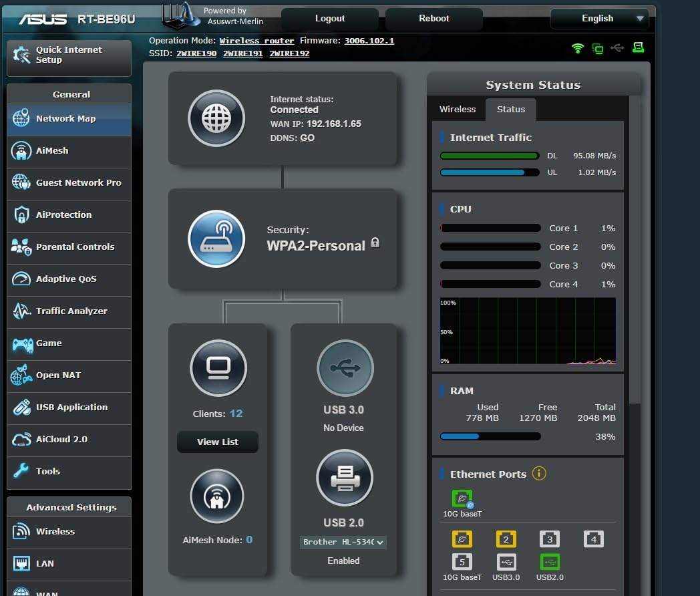Click the AiMesh Node home icon

(217, 496)
